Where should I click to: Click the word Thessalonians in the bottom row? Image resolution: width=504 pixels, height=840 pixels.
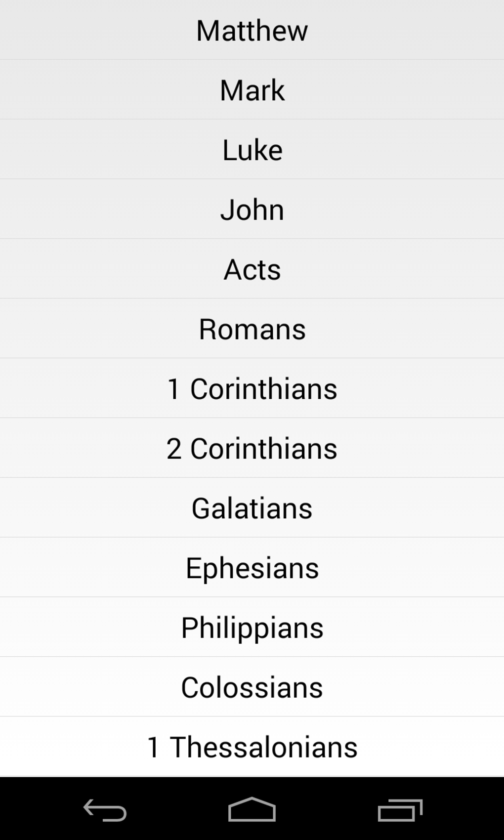tap(263, 747)
